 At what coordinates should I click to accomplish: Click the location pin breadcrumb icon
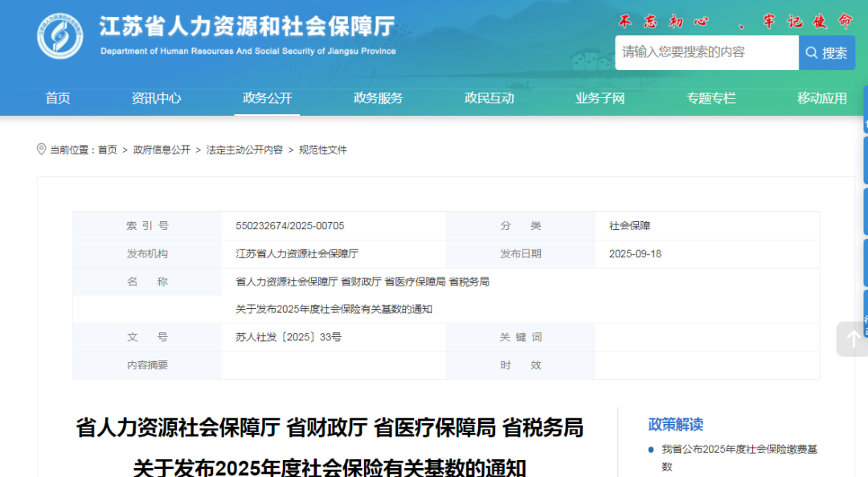pos(42,148)
